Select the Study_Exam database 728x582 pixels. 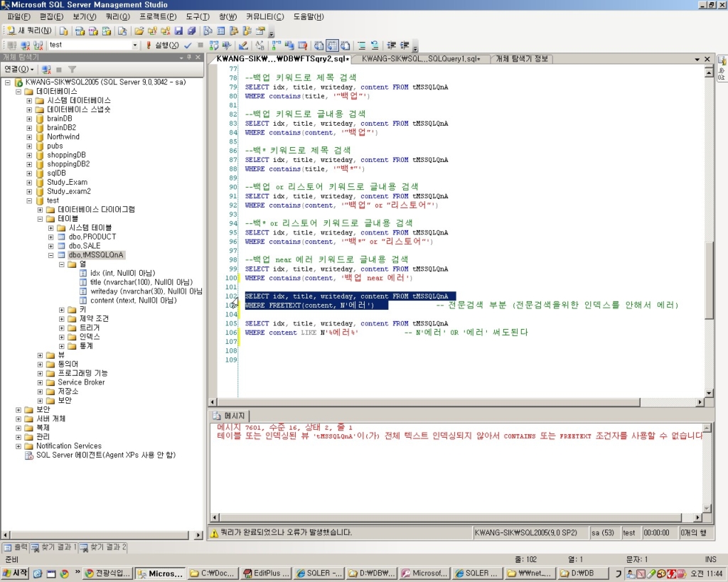[x=67, y=183]
